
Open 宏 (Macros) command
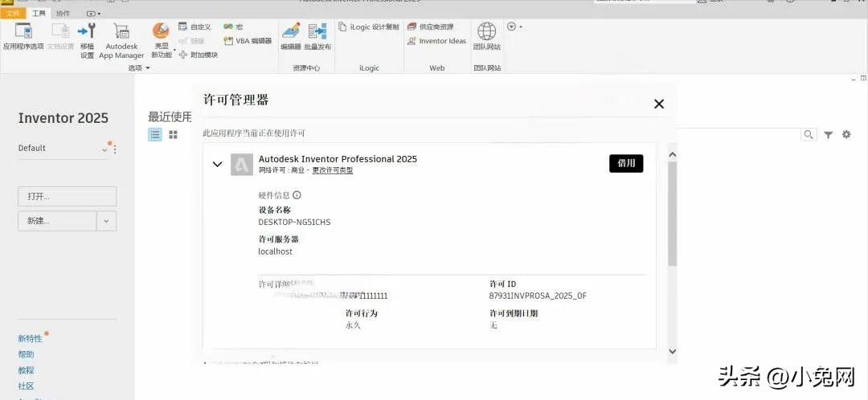[233, 27]
